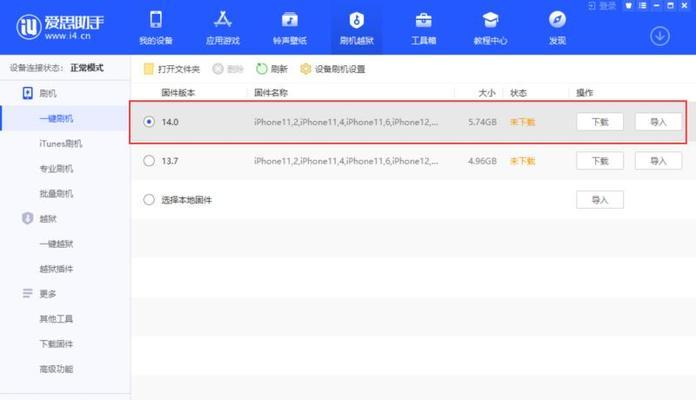Click the greyed 删除 toolbar button
This screenshot has width=696, height=400.
(228, 69)
